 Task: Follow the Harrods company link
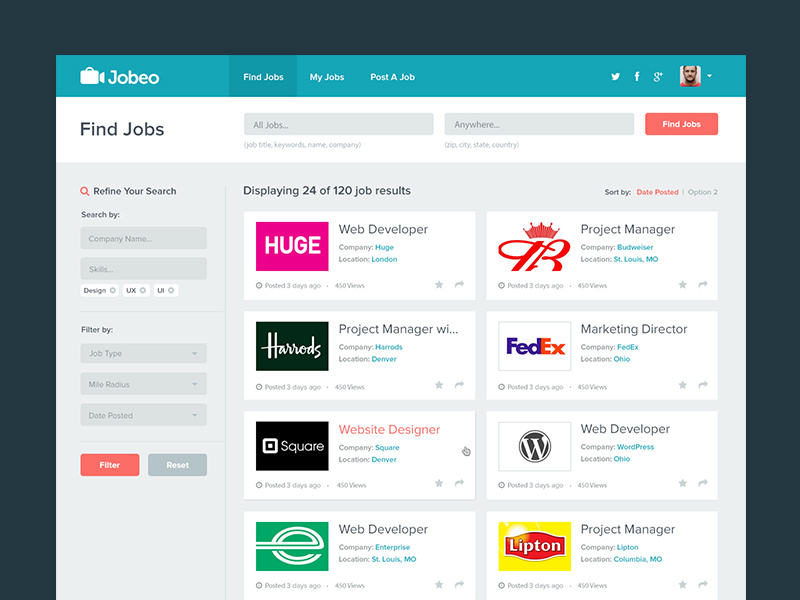[389, 347]
